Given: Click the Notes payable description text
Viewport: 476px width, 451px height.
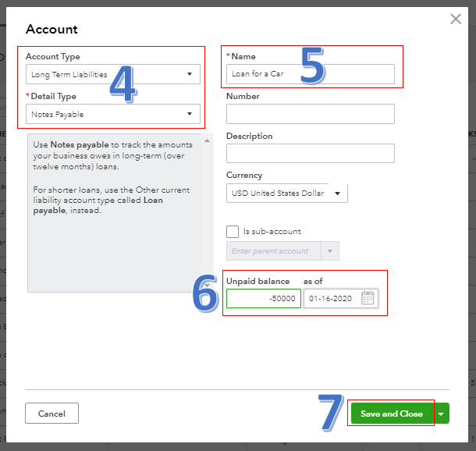Looking at the screenshot, I should [x=112, y=155].
